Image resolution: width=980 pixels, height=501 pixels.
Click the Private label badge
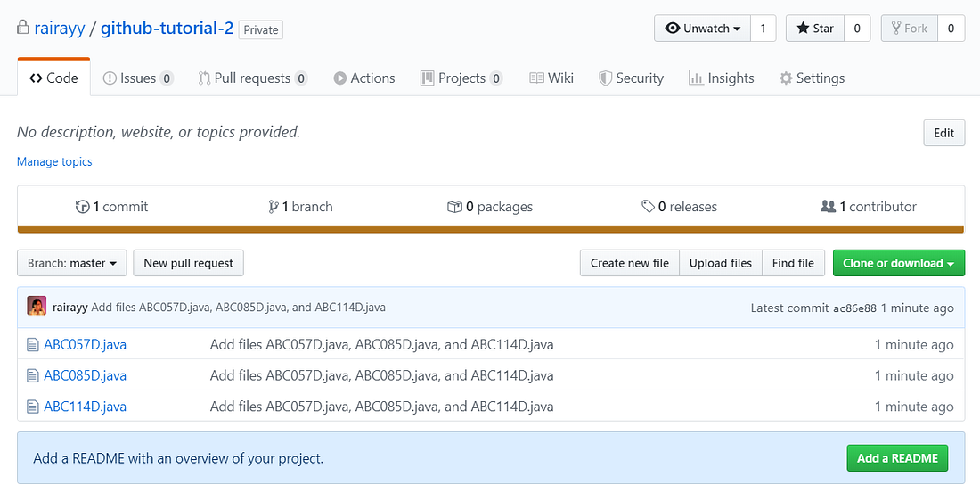[x=261, y=29]
